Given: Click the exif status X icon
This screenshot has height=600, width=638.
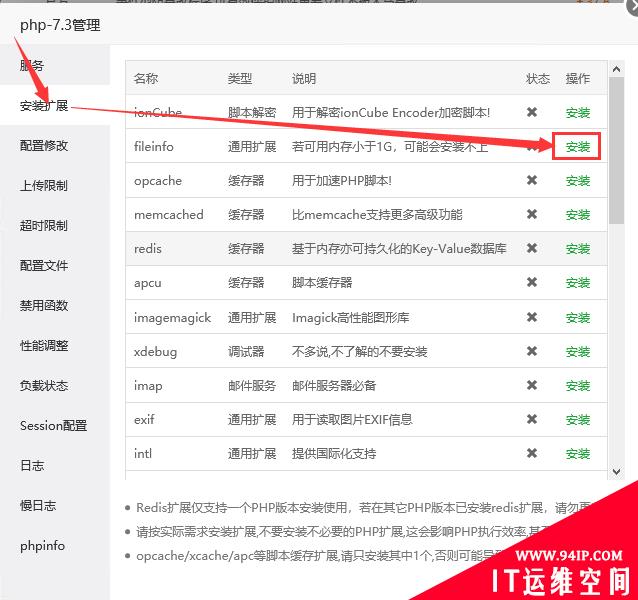Looking at the screenshot, I should [x=532, y=419].
